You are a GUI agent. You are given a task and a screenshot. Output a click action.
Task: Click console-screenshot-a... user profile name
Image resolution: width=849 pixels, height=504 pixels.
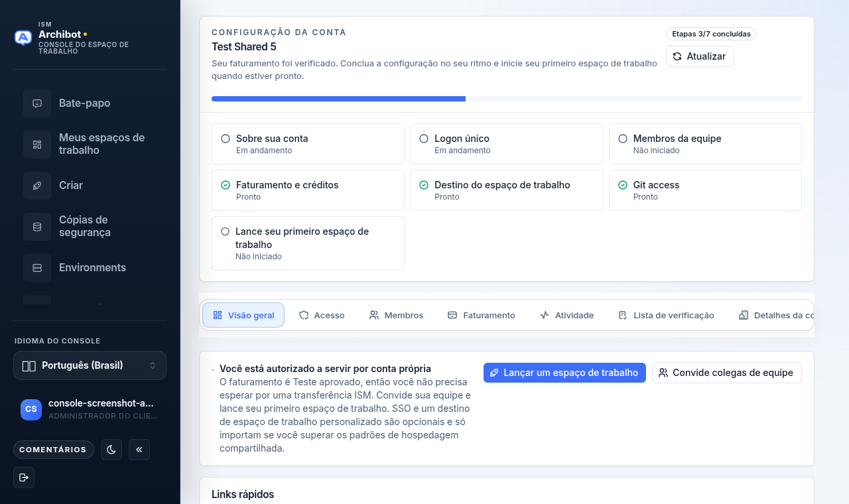click(x=101, y=403)
